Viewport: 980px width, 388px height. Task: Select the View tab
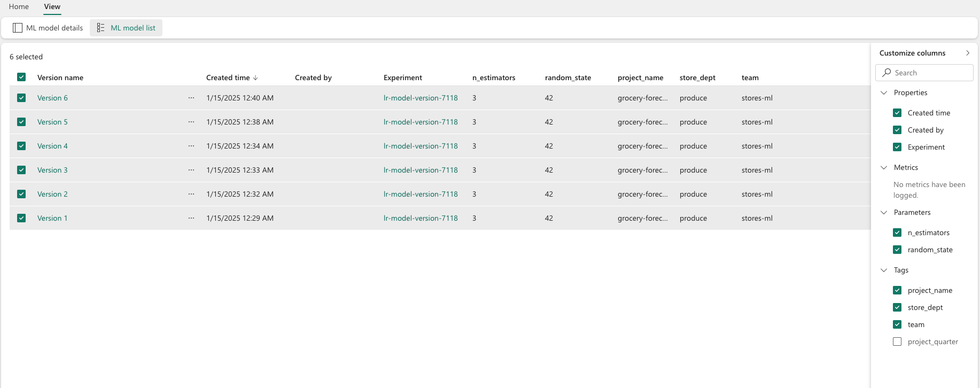[x=52, y=6]
